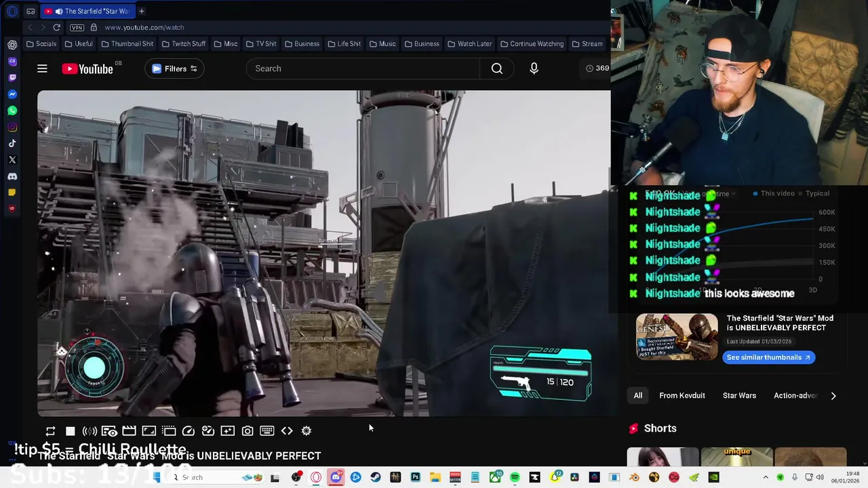This screenshot has width=868, height=488.
Task: Open a new browser tab with plus
Action: [x=142, y=11]
